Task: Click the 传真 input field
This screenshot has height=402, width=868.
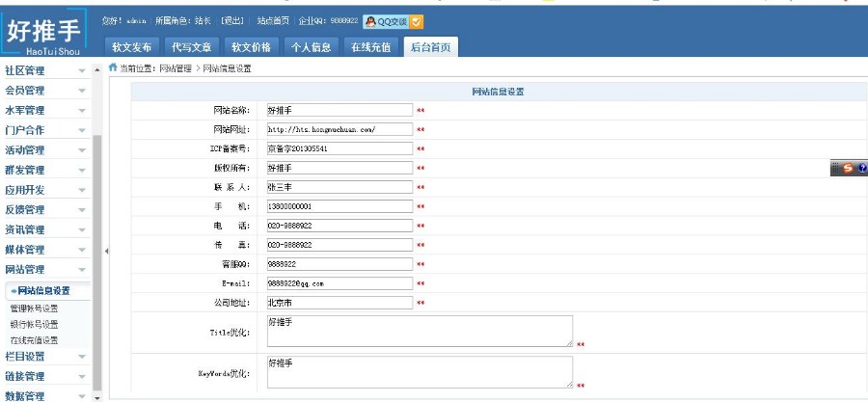Action: (x=339, y=245)
